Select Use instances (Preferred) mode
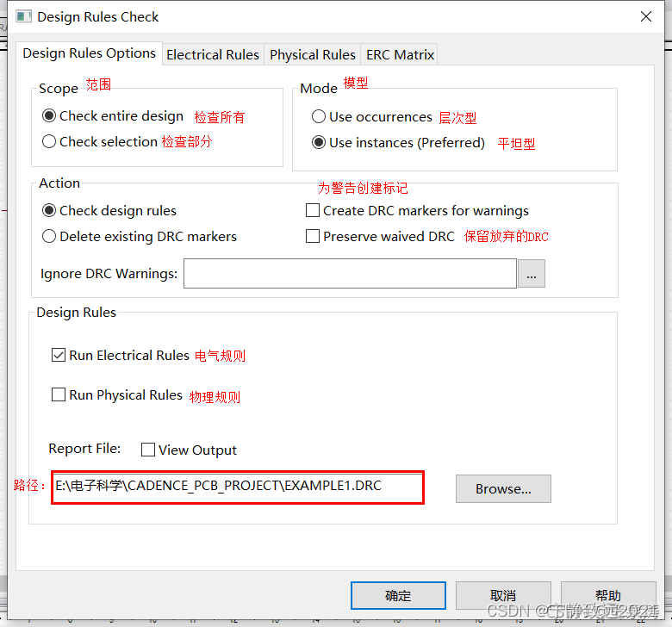Screen dimensions: 672x627 pyautogui.click(x=319, y=142)
